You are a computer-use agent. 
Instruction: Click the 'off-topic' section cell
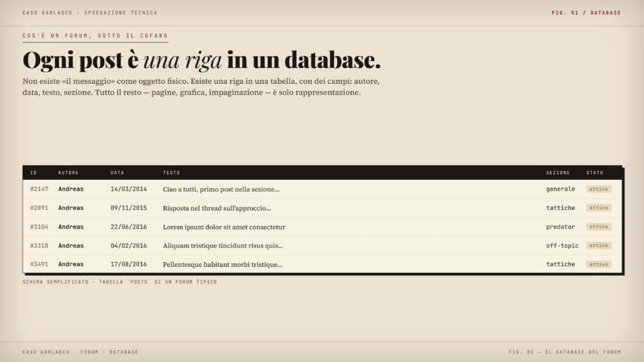[x=562, y=246]
